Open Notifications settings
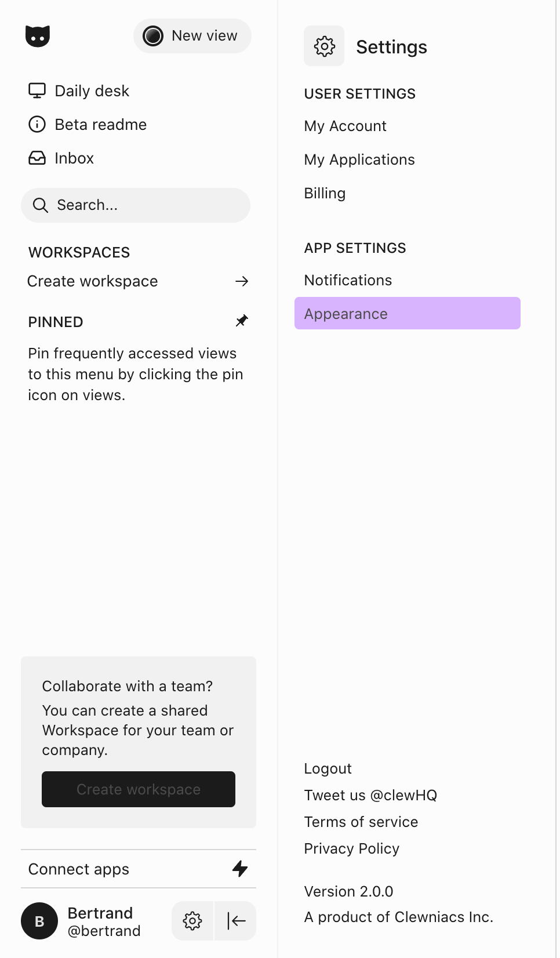 pyautogui.click(x=348, y=280)
